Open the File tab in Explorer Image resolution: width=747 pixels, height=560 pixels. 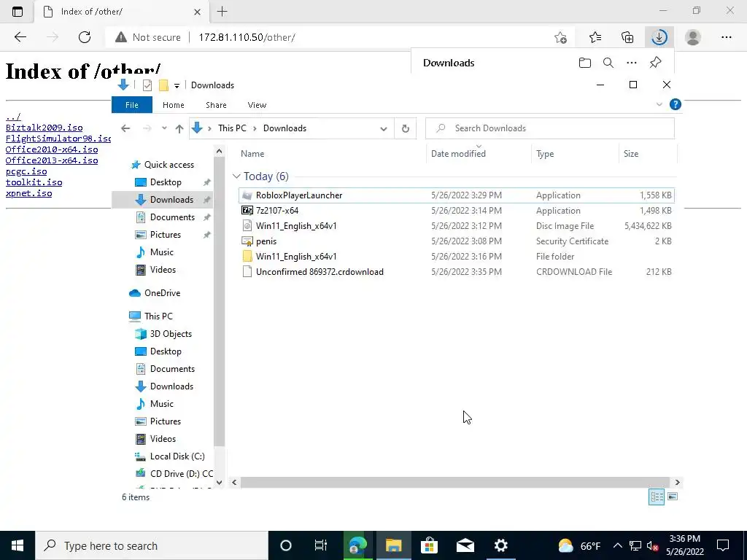pyautogui.click(x=132, y=105)
